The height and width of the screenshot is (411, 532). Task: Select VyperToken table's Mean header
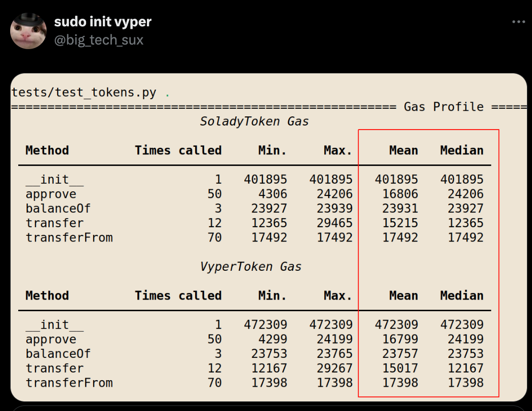pos(403,296)
